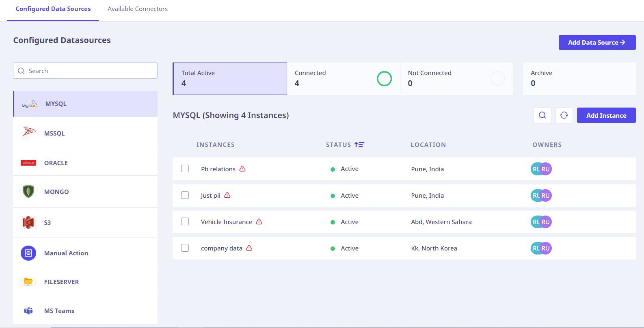
Task: Click Active status of Pb relations
Action: (345, 169)
